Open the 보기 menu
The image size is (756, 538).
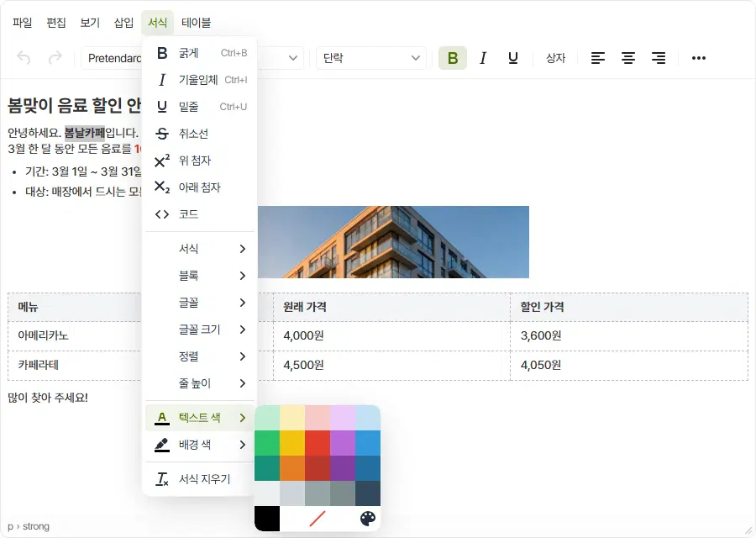coord(90,22)
